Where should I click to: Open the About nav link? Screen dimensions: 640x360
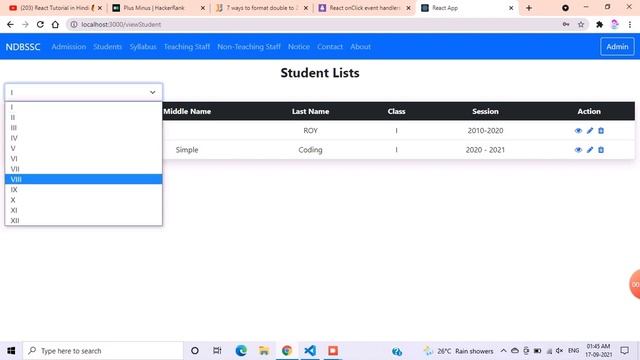point(360,47)
